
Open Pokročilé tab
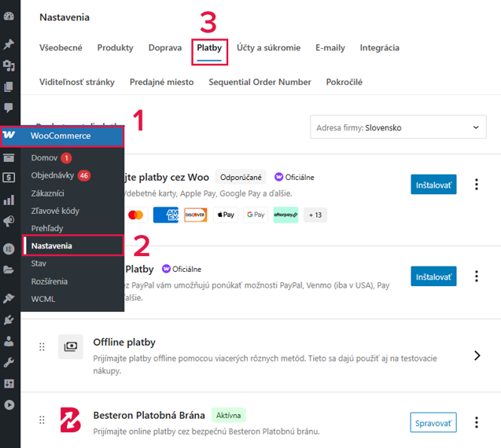344,82
